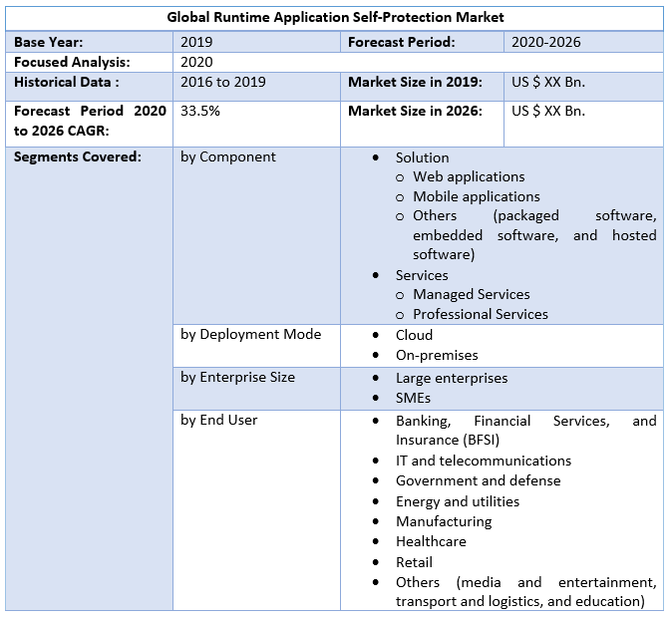Click the 'Managed Services' sub-item
The image size is (672, 621).
(472, 294)
